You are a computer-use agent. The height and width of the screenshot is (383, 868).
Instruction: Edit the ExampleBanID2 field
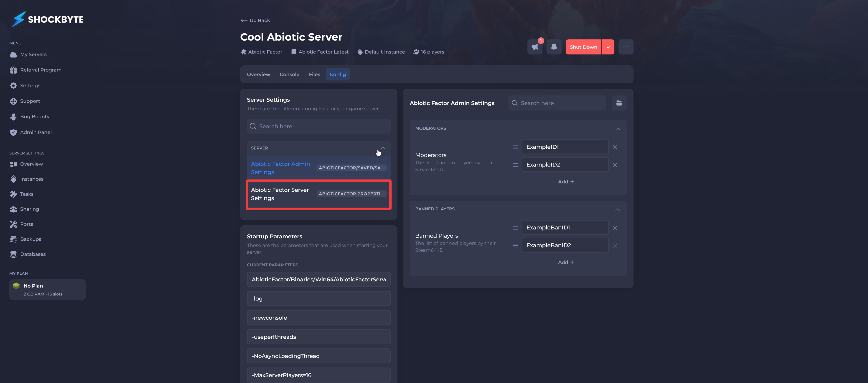click(565, 245)
